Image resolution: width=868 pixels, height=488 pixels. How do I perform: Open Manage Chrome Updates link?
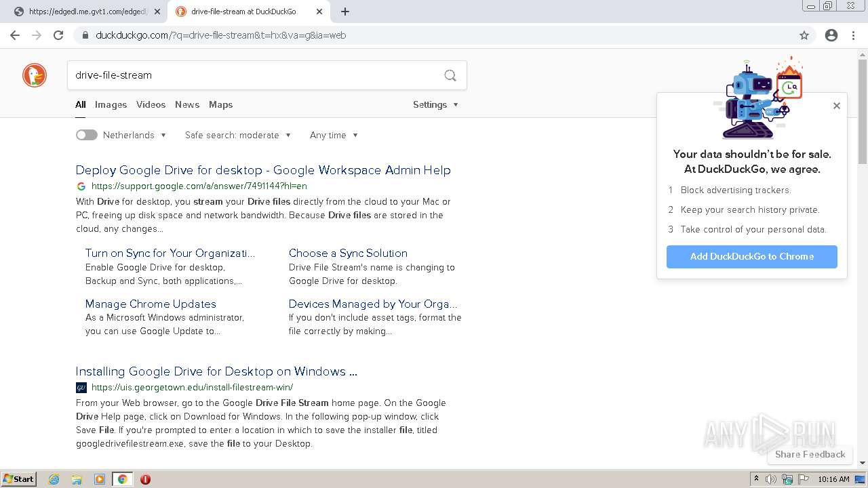(x=151, y=304)
